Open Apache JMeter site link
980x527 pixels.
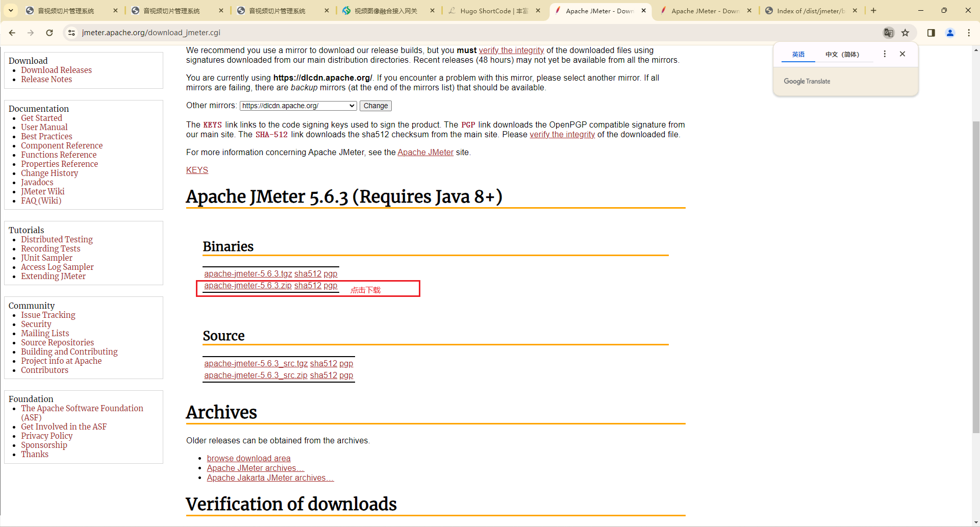(x=425, y=153)
